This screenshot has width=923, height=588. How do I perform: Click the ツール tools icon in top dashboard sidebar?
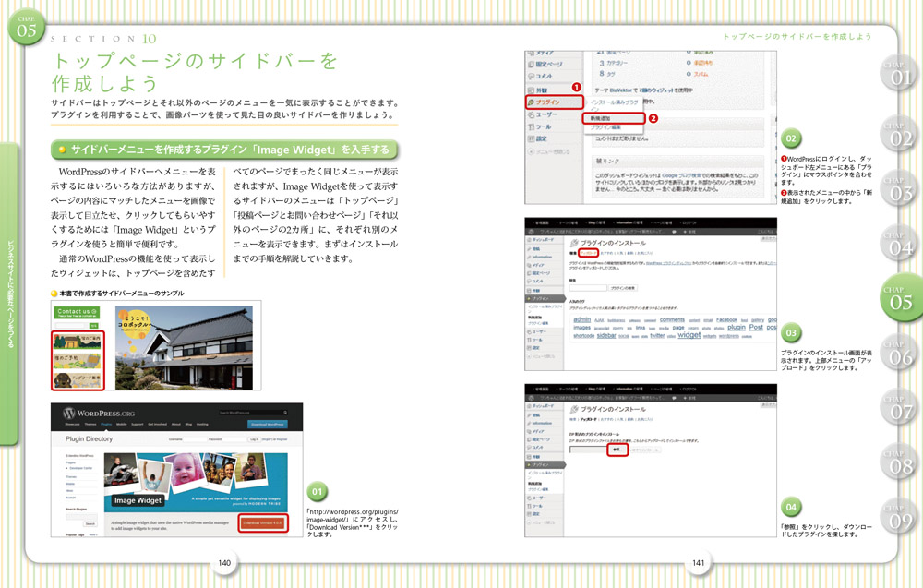click(x=531, y=126)
